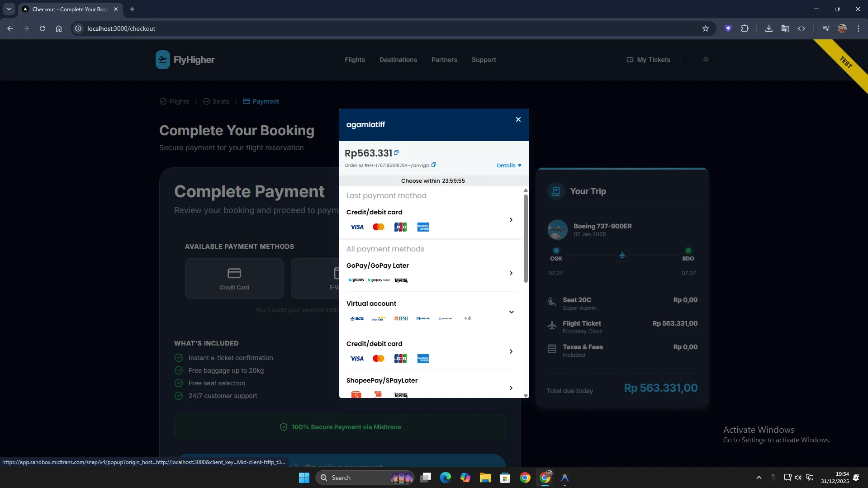Copy the Order ID value

pyautogui.click(x=433, y=165)
